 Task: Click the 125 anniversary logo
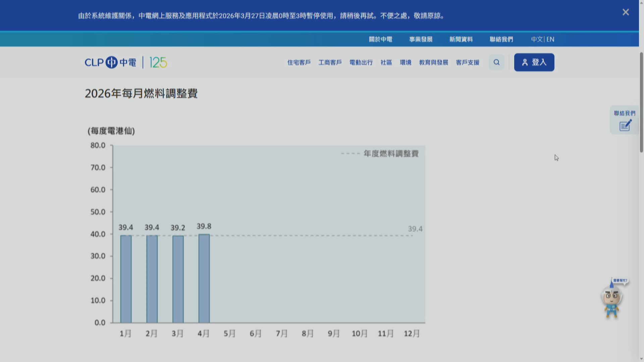point(158,62)
